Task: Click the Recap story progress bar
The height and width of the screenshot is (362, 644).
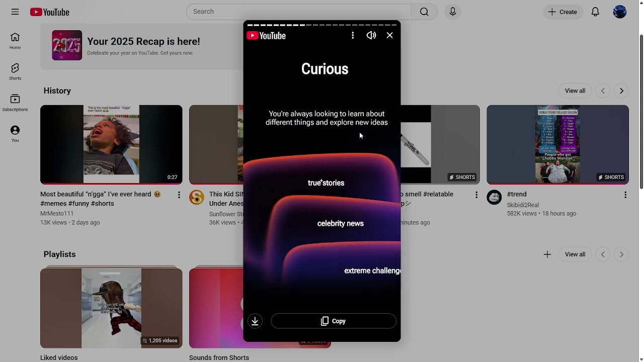Action: [x=322, y=25]
